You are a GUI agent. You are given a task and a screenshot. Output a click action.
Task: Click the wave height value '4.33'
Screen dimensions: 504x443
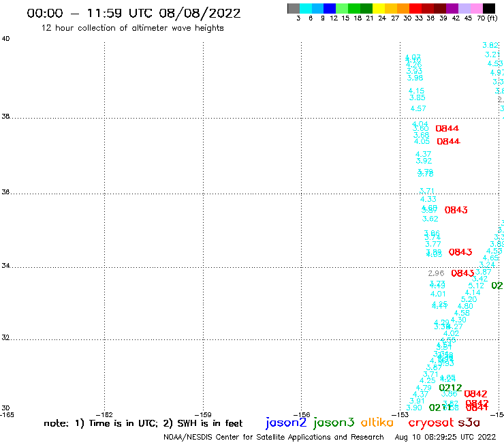click(x=428, y=200)
